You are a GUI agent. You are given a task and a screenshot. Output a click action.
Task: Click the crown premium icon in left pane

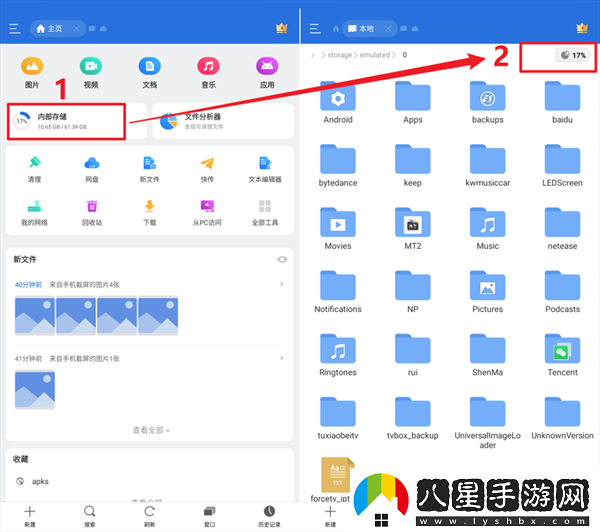click(x=282, y=28)
